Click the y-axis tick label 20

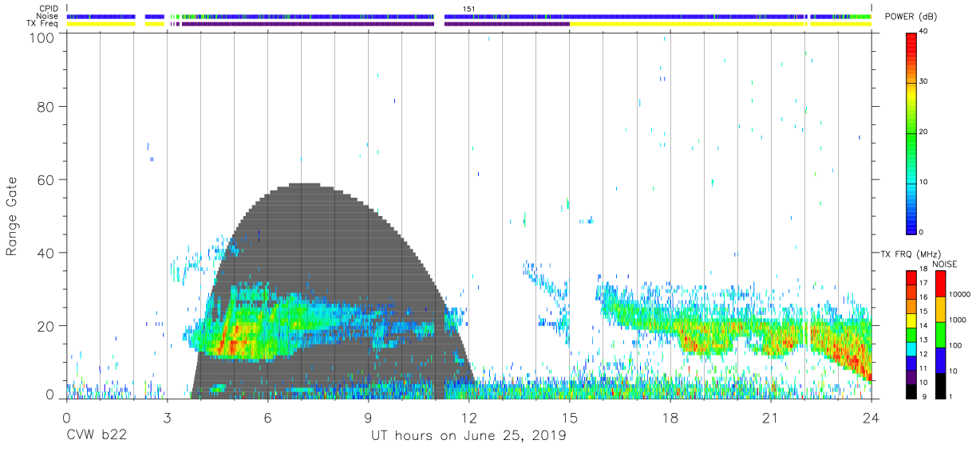coord(45,326)
